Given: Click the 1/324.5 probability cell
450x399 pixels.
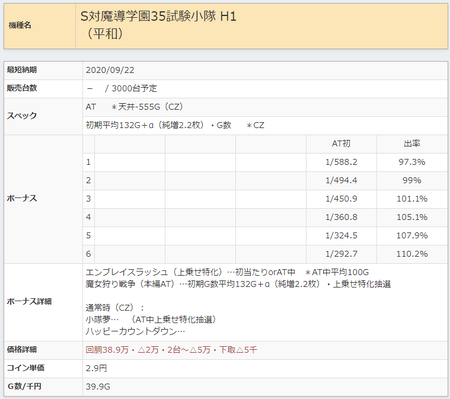Looking at the screenshot, I should (341, 235).
